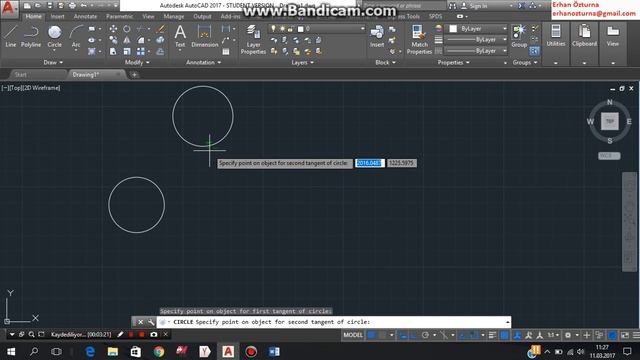The height and width of the screenshot is (360, 640).
Task: Expand the Modify panel
Action: (137, 62)
